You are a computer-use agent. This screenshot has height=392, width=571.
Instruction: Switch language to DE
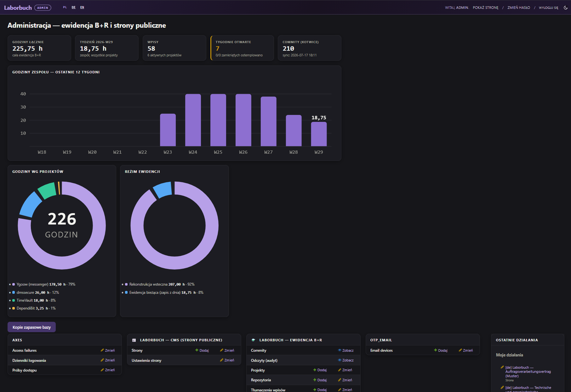coord(73,7)
